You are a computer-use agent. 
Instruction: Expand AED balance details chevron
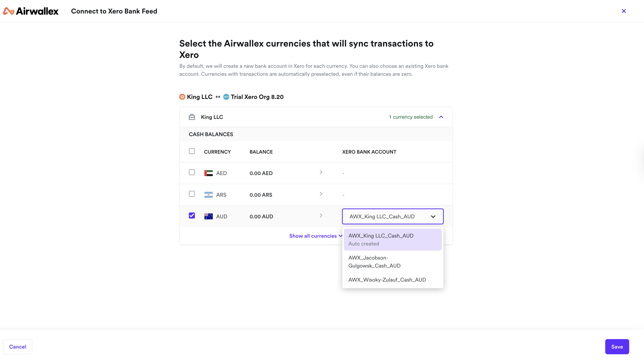[x=321, y=172]
